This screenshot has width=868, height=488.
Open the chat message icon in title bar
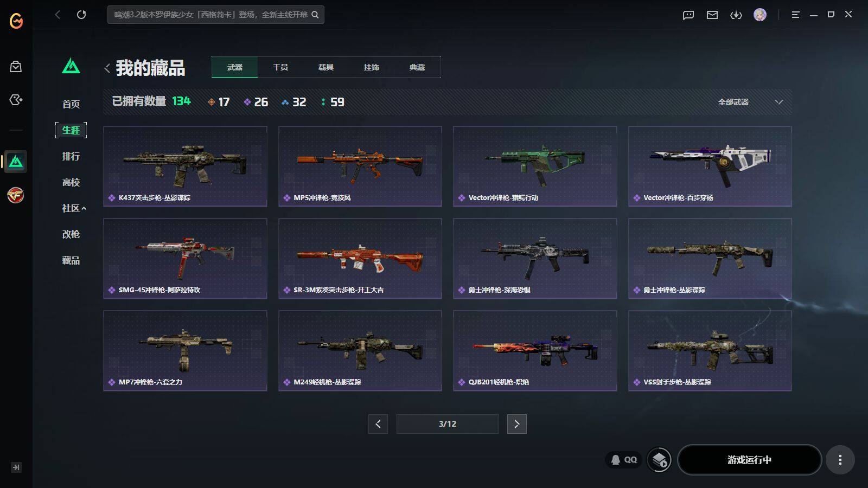pyautogui.click(x=688, y=15)
